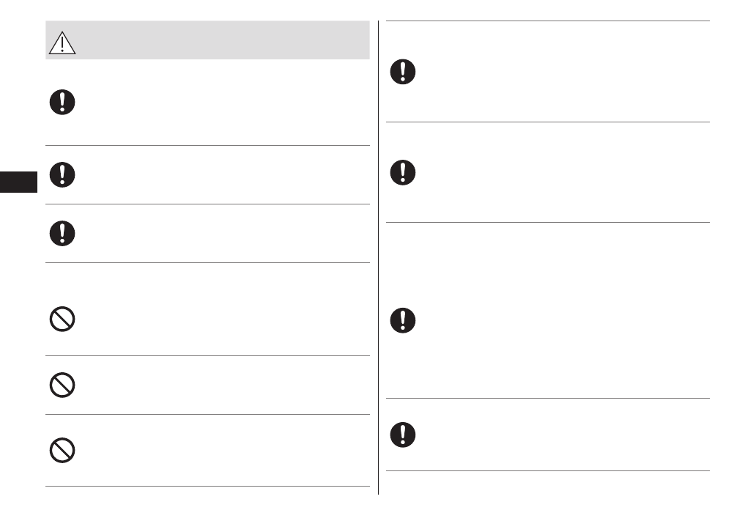The width and height of the screenshot is (756, 532).
Task: Select the middle prohibition circle icon
Action: 62,385
